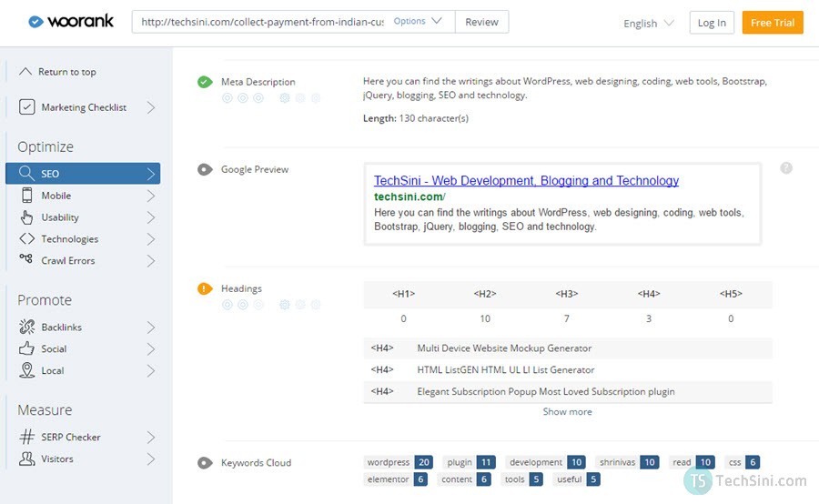Click the plugin keyword tag
The image size is (819, 504).
click(469, 462)
